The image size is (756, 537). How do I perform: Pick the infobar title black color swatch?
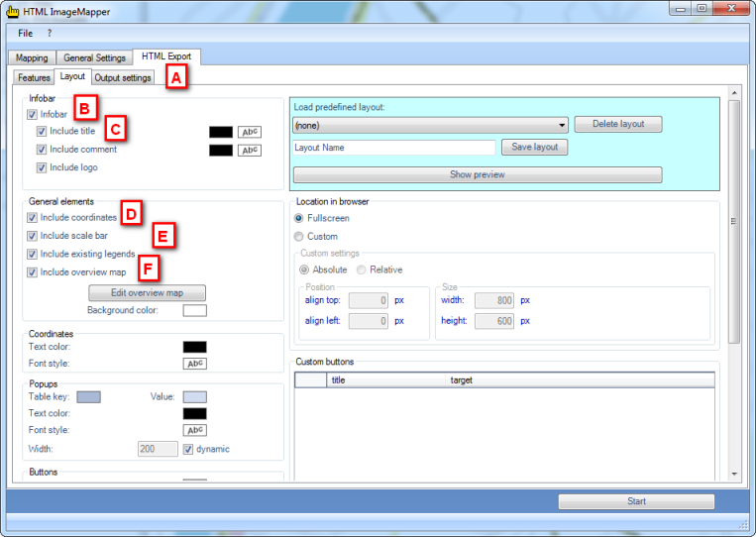point(220,132)
